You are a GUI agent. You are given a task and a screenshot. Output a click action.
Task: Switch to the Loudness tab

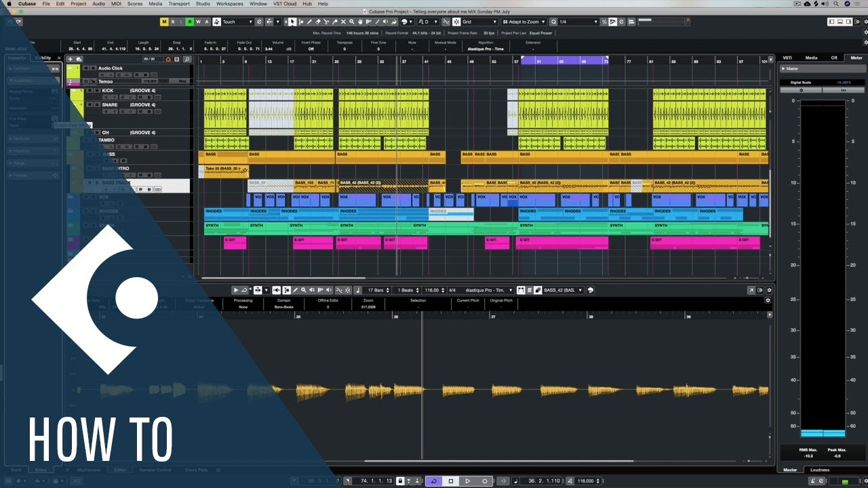coord(820,470)
